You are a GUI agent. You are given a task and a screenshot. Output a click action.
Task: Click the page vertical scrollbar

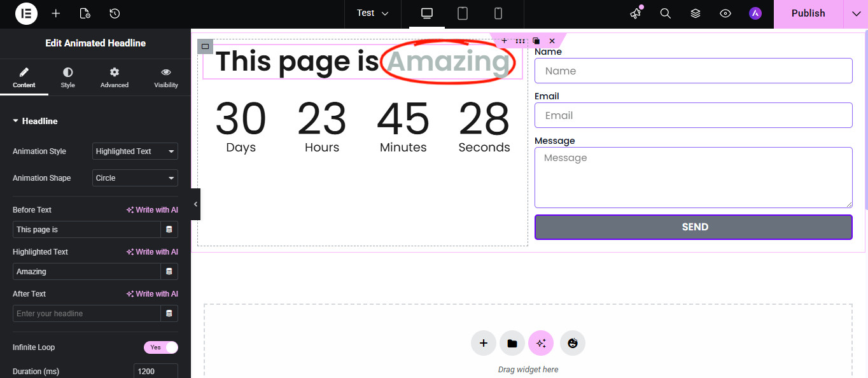coord(865,121)
